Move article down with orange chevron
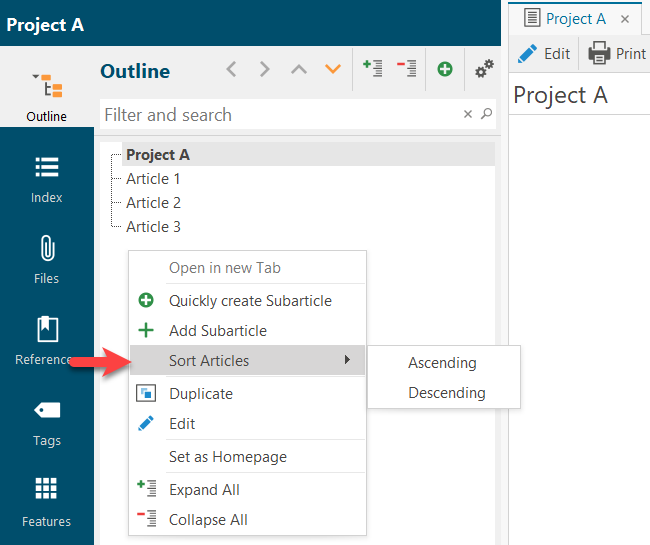 point(333,69)
